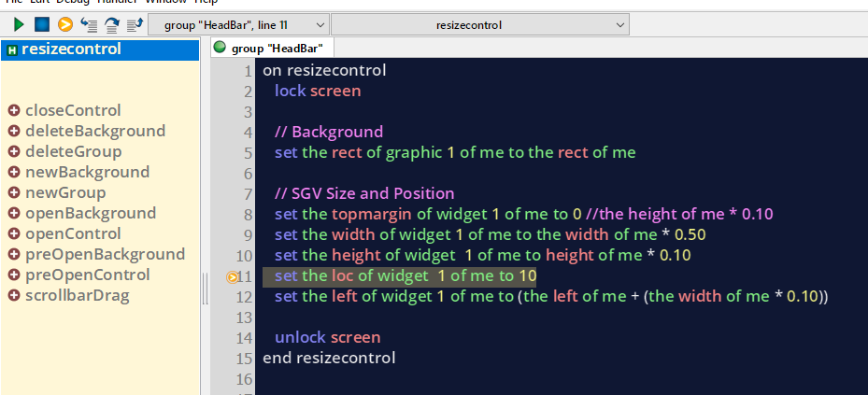Click the Step Out debugger icon
The width and height of the screenshot is (868, 395).
coord(135,24)
